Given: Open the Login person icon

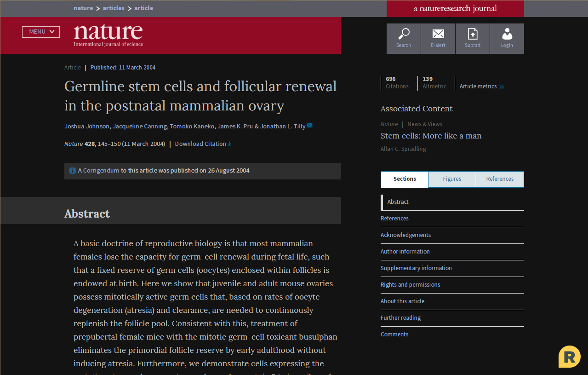Looking at the screenshot, I should coord(507,35).
